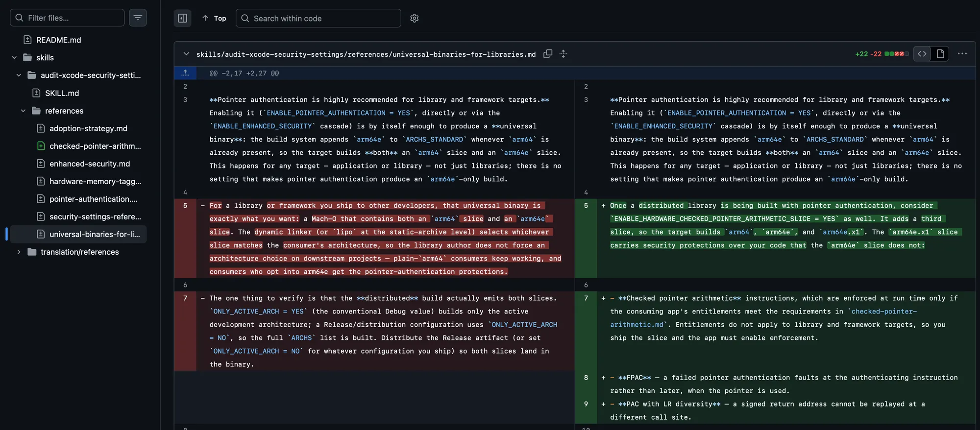
Task: Click removed line number 7 on left
Action: (x=185, y=298)
